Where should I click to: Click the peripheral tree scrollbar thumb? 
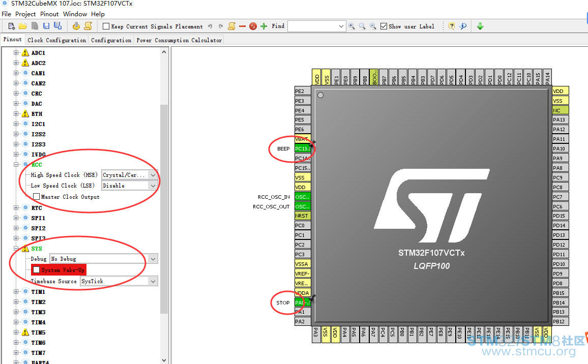click(164, 209)
